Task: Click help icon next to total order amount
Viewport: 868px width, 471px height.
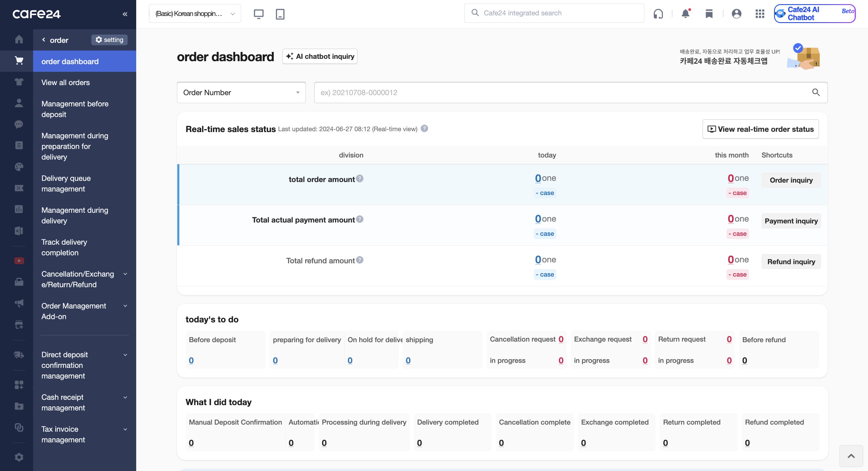Action: pyautogui.click(x=360, y=178)
